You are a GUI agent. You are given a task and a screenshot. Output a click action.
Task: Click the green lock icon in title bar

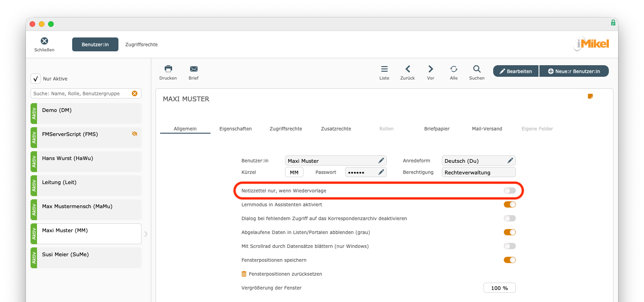pos(613,22)
